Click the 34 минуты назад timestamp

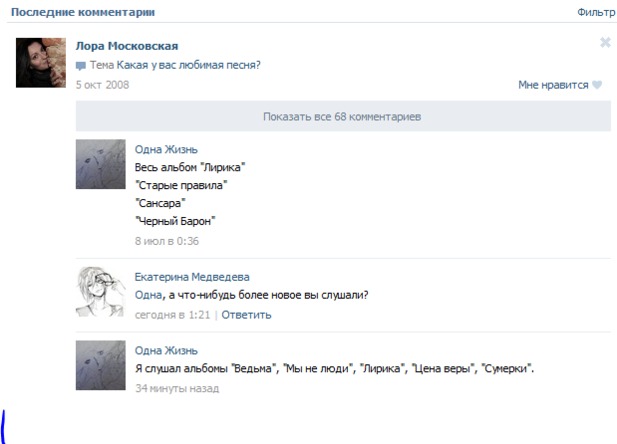[177, 388]
